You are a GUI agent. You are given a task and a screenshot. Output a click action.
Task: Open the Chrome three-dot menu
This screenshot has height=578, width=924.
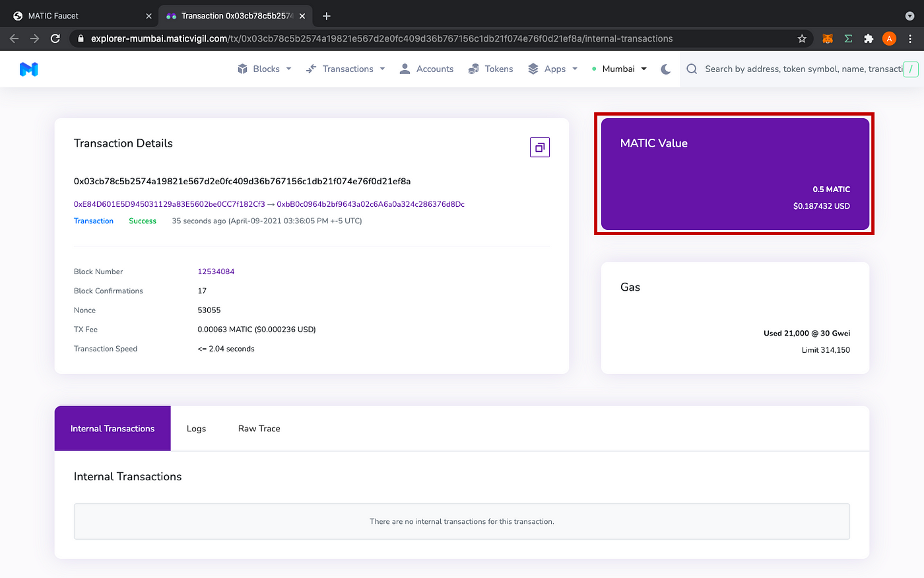[910, 38]
